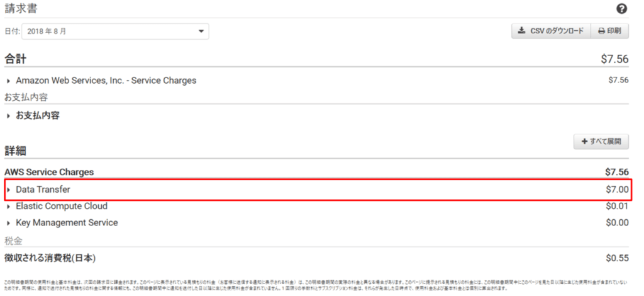Click the arrow of the 2018年8月 selector
This screenshot has width=644, height=296.
(x=201, y=31)
